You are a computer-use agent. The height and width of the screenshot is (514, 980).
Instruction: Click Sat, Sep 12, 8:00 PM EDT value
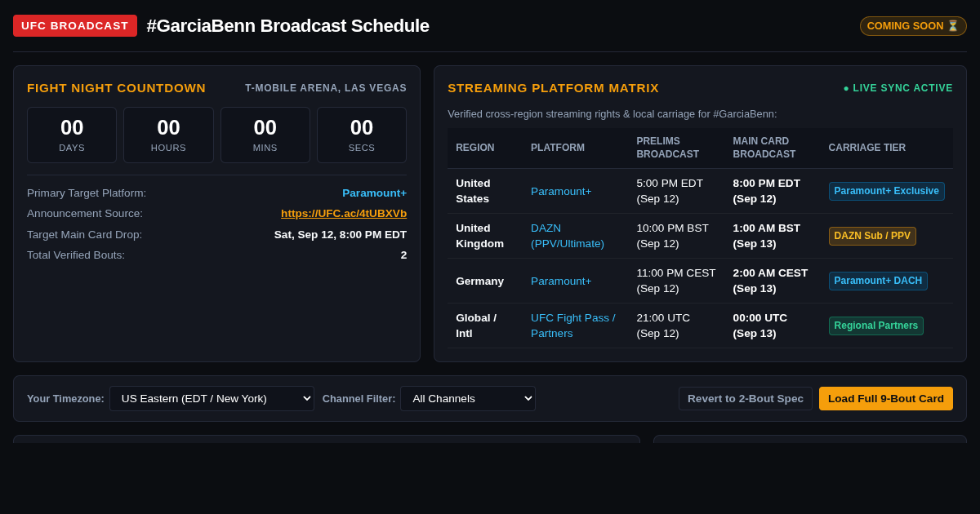tap(341, 234)
